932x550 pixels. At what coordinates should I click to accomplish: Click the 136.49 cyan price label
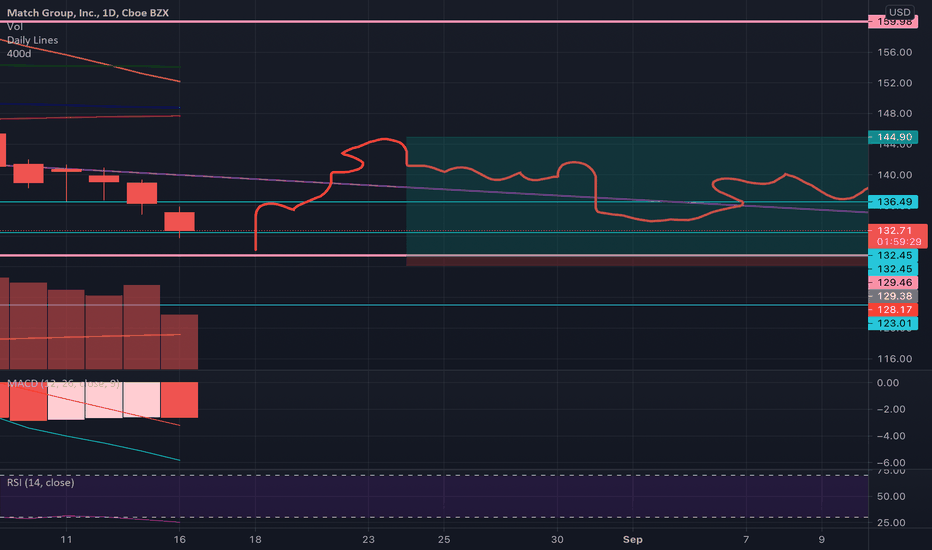pos(893,202)
